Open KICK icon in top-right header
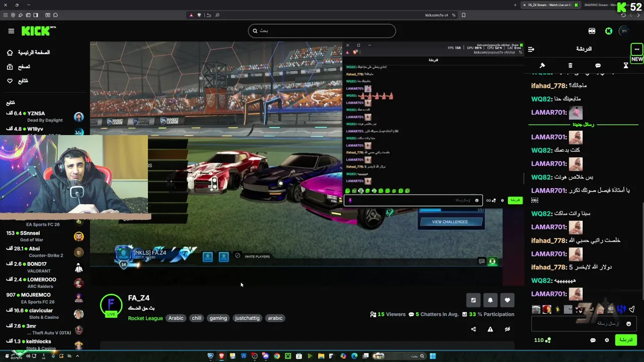This screenshot has height=362, width=644. [x=592, y=31]
